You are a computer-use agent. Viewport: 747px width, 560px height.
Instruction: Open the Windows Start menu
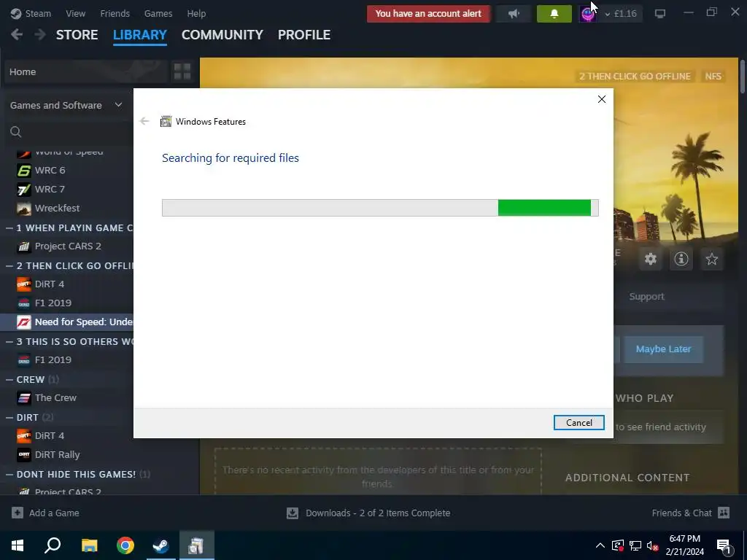tap(18, 545)
